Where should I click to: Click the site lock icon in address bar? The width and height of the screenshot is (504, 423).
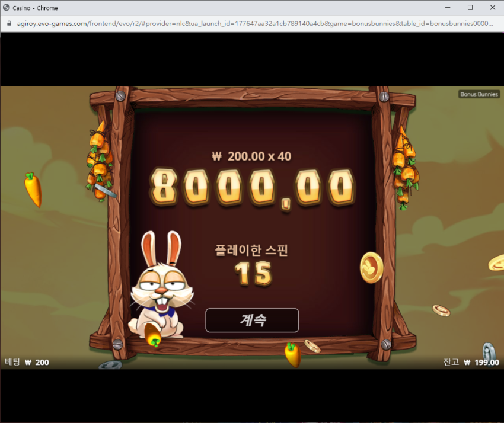click(x=9, y=24)
